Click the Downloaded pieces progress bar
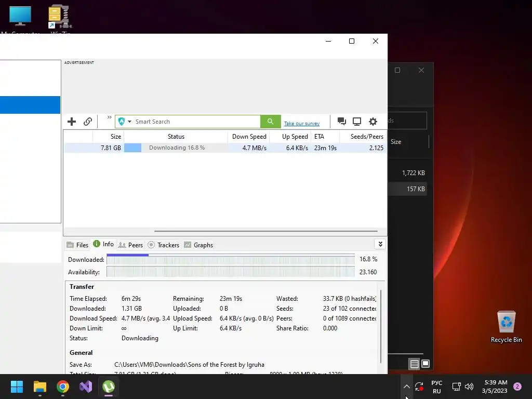Viewport: 532px width, 399px height. pyautogui.click(x=230, y=259)
